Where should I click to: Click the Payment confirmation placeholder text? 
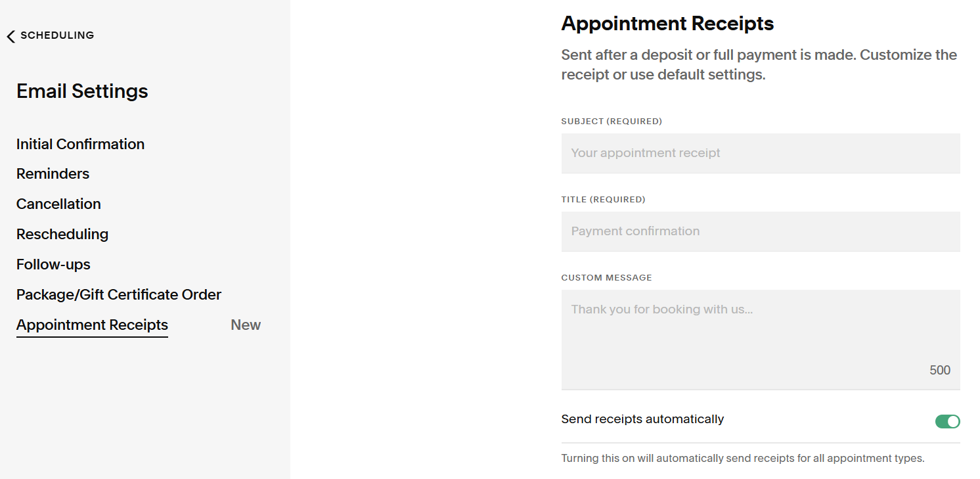click(635, 231)
